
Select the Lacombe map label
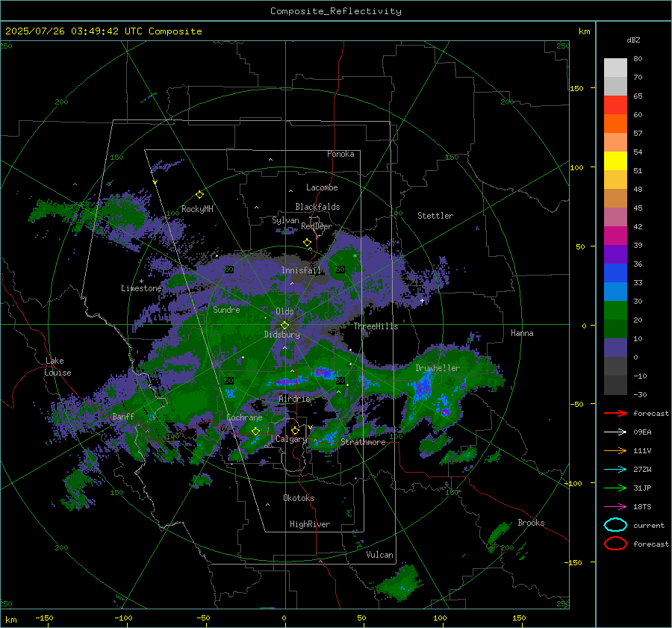click(322, 187)
